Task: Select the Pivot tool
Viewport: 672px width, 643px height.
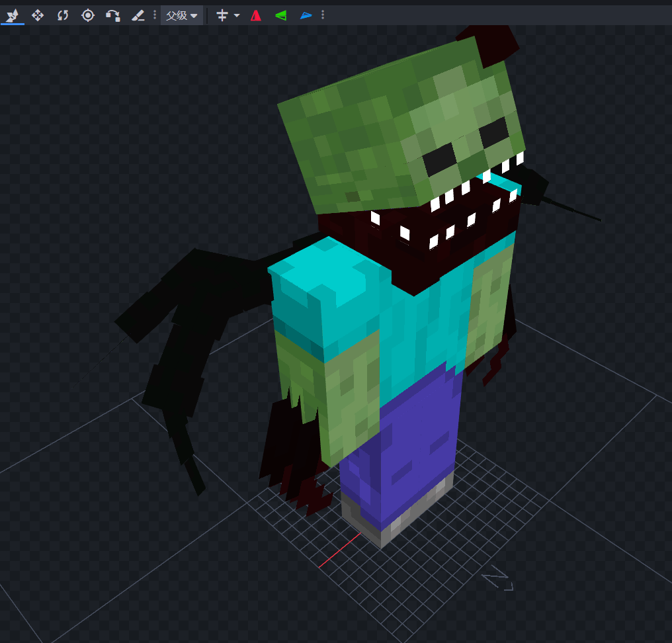Action: (88, 16)
